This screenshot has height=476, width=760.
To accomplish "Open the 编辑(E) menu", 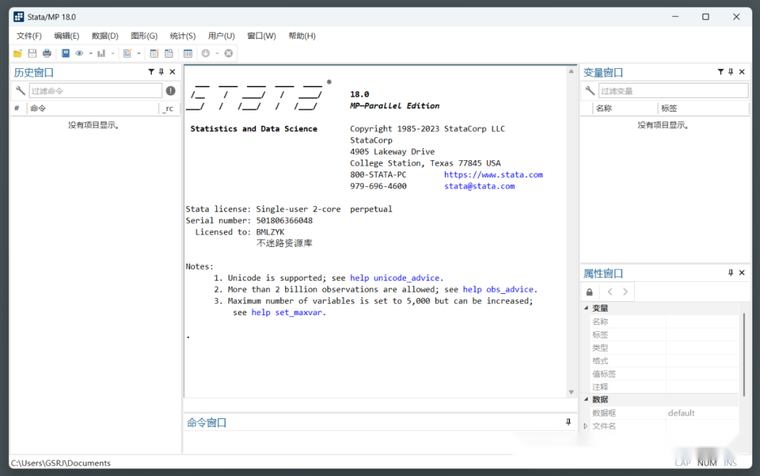I will coord(66,36).
